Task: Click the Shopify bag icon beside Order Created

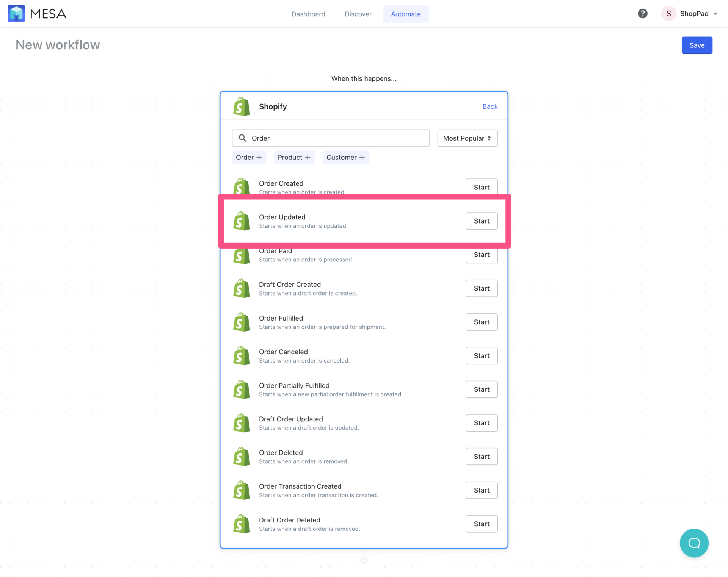Action: tap(242, 187)
